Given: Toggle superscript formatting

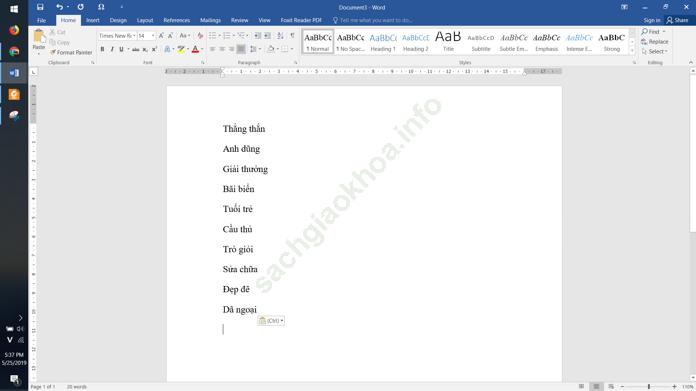Looking at the screenshot, I should tap(154, 49).
